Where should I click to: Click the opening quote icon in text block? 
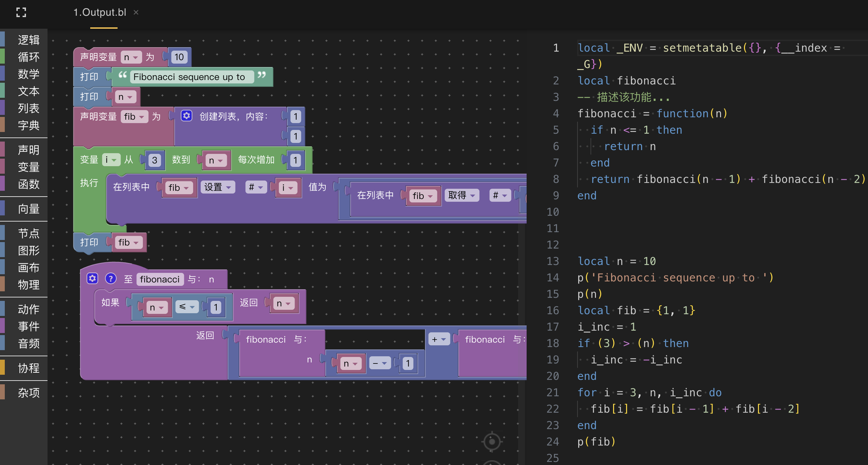pyautogui.click(x=122, y=75)
